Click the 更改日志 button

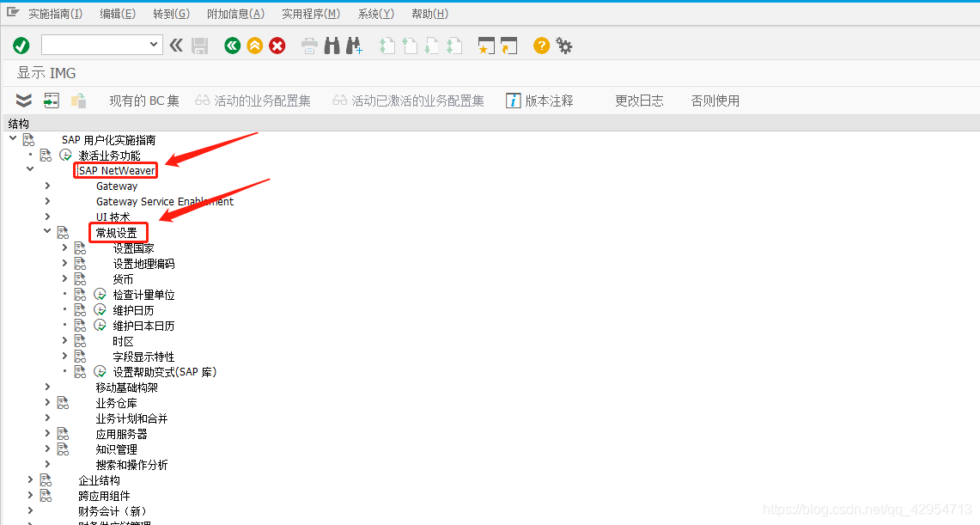(x=639, y=101)
